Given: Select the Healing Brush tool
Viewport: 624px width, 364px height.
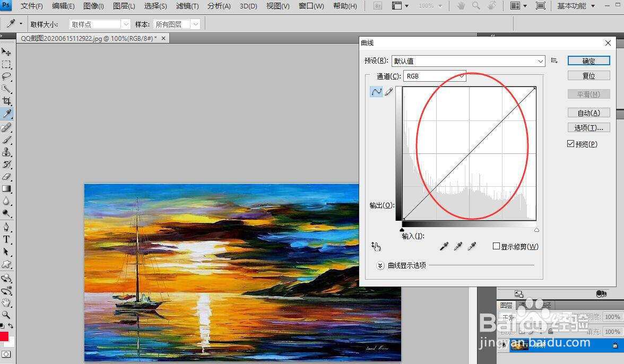Looking at the screenshot, I should coord(6,128).
